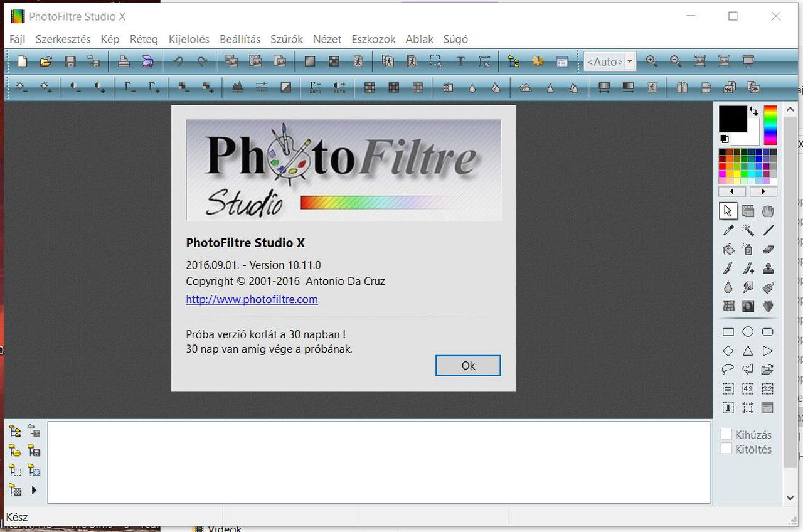Open the Fájl menu
803x532 pixels.
click(18, 39)
